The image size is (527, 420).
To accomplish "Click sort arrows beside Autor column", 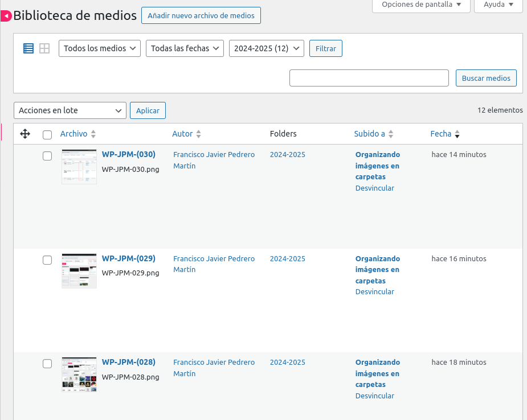I will (198, 134).
